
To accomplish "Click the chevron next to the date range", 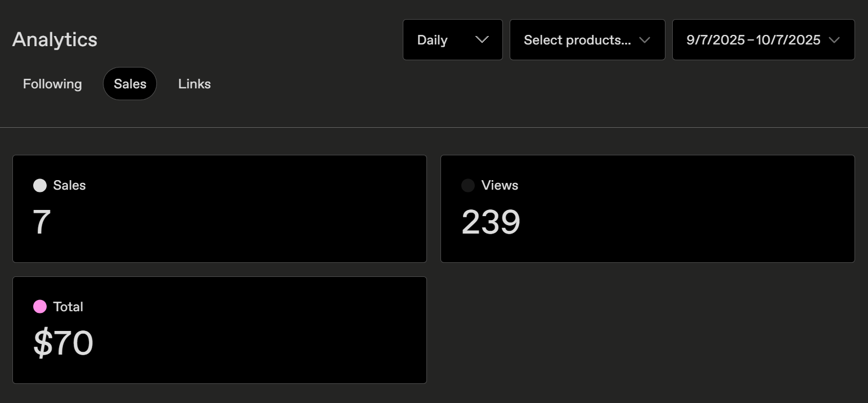I will (834, 40).
